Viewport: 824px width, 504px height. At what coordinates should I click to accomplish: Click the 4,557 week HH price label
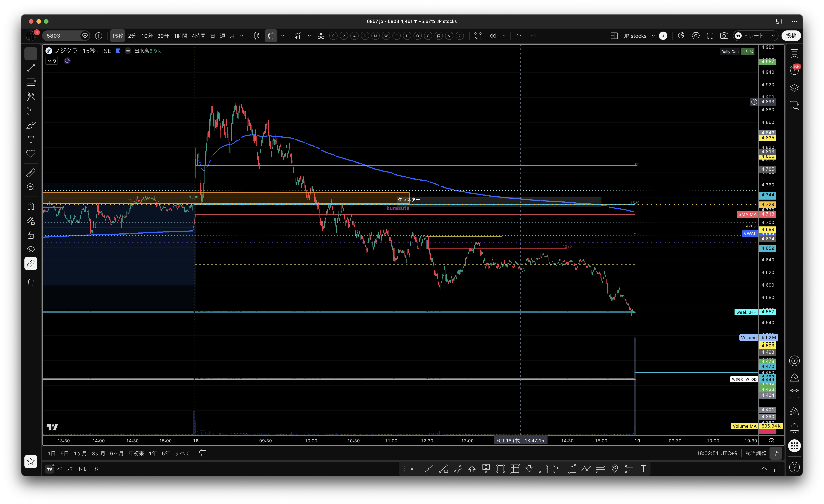(x=768, y=312)
